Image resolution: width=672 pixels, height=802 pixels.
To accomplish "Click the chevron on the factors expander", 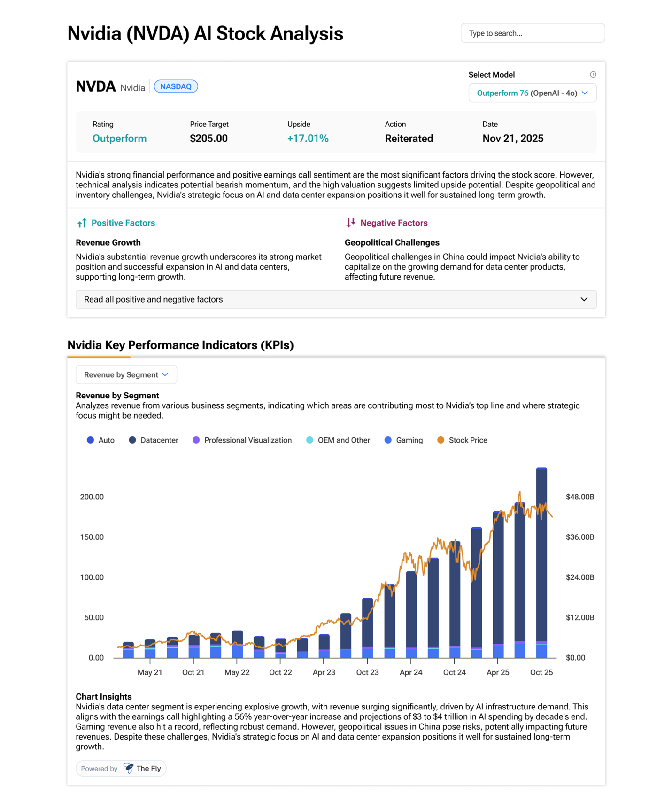I will [x=584, y=299].
